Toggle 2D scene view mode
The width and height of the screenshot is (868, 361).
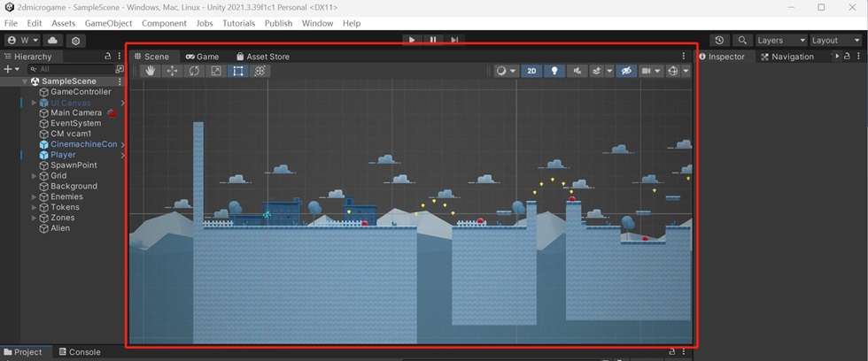[x=531, y=71]
